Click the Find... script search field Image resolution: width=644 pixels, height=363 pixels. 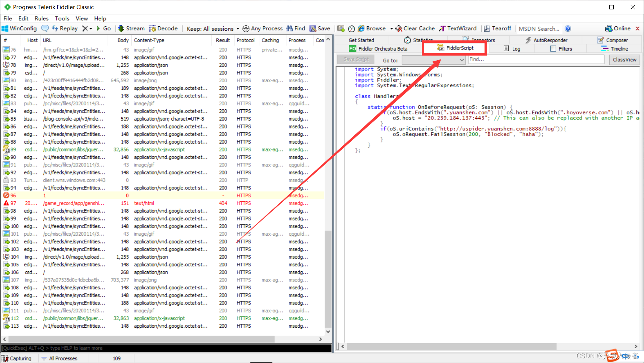pyautogui.click(x=536, y=60)
